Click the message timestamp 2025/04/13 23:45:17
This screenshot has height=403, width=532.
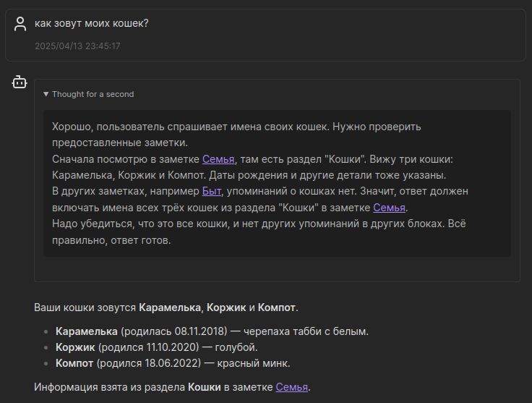coord(77,46)
